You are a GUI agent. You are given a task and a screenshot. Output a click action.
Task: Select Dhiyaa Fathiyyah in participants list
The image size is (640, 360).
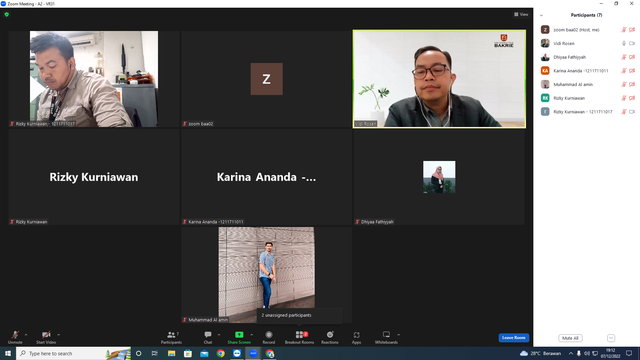pos(587,57)
